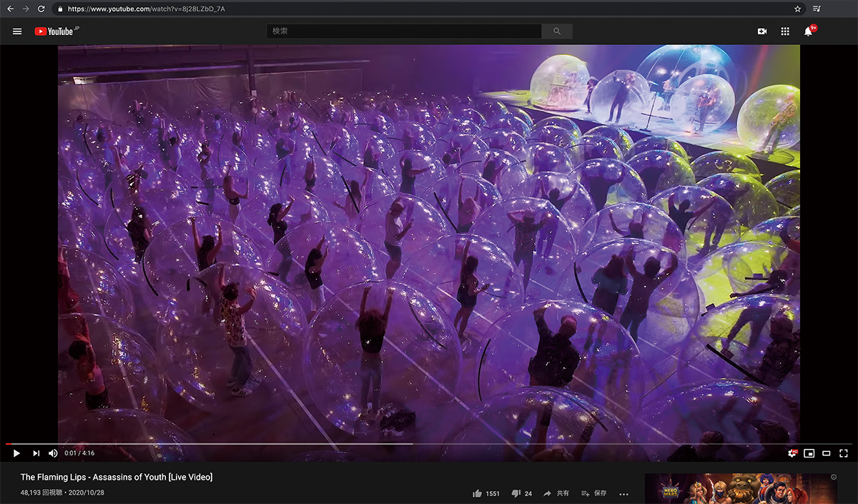The height and width of the screenshot is (504, 858).
Task: Open the YouTube apps grid
Action: [785, 31]
